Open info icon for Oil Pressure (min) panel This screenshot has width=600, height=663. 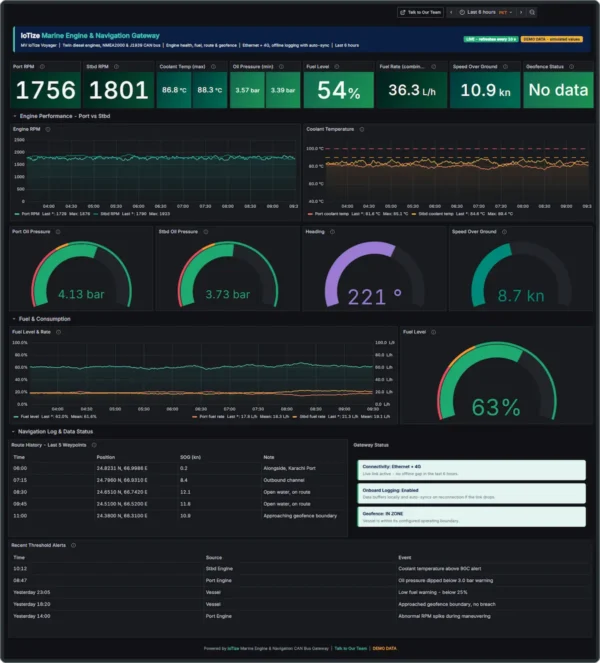281,67
